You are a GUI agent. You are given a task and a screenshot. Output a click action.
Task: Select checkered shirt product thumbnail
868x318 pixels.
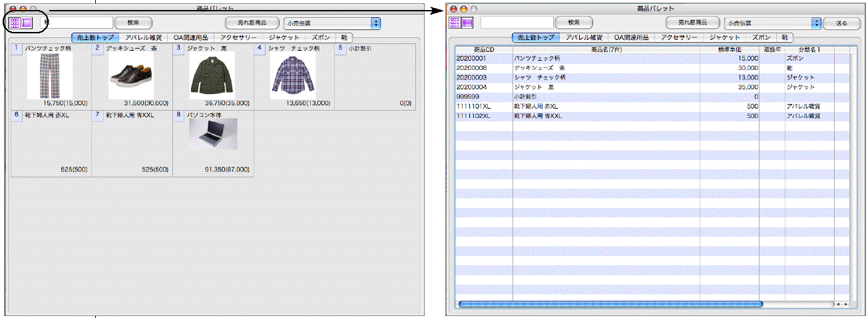click(x=293, y=76)
